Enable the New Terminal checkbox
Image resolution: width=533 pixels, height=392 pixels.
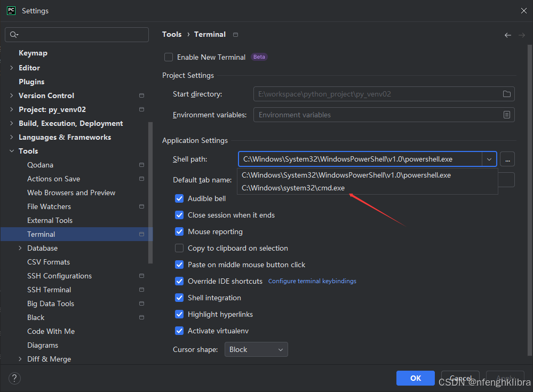coord(169,57)
